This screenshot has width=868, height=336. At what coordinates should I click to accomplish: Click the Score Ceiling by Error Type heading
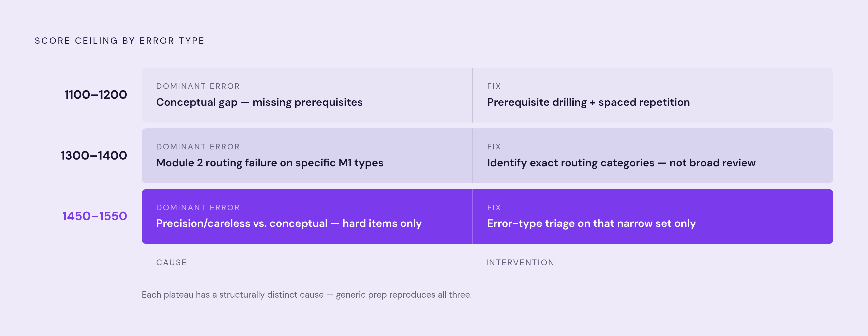click(120, 41)
